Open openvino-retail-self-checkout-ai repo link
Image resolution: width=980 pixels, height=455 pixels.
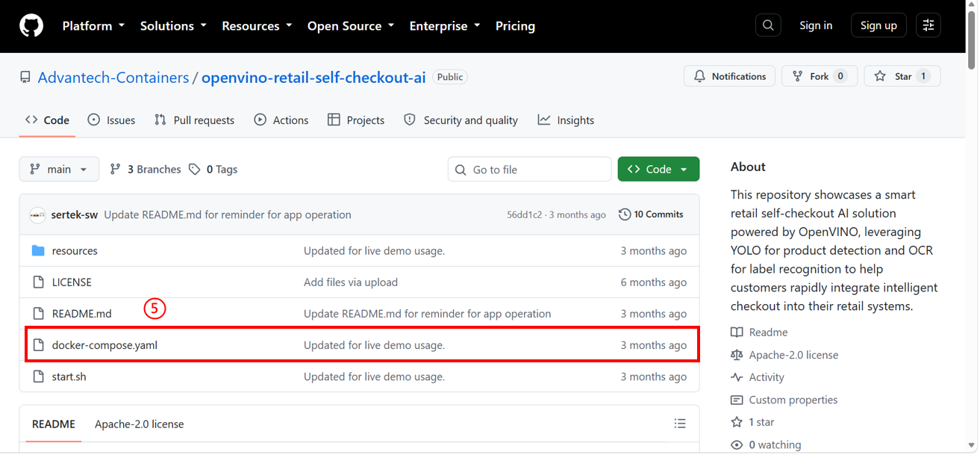(x=313, y=78)
